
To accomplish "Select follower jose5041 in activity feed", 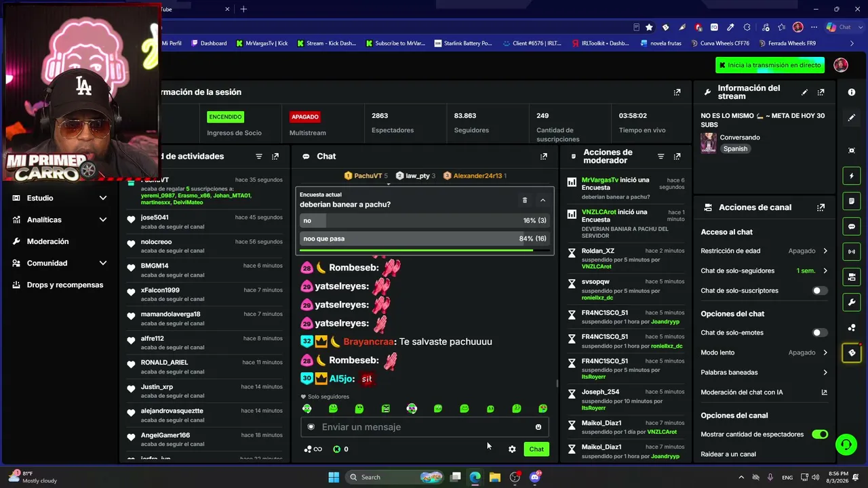I will pos(155,218).
